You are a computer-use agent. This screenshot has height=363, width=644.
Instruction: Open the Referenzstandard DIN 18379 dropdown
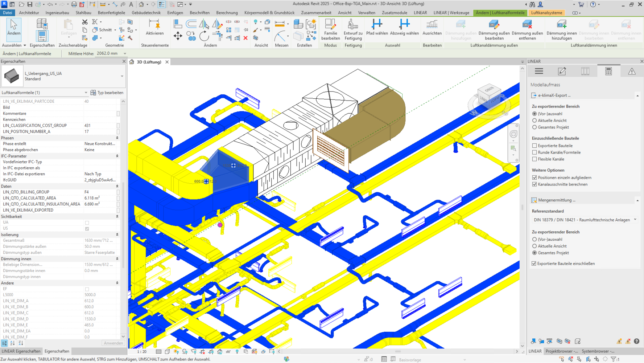coord(585,220)
